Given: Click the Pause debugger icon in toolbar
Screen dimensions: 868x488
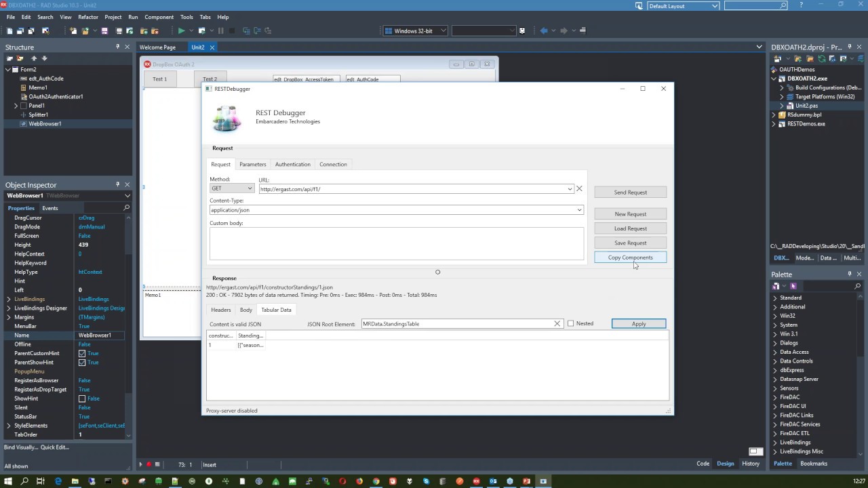Looking at the screenshot, I should (220, 30).
